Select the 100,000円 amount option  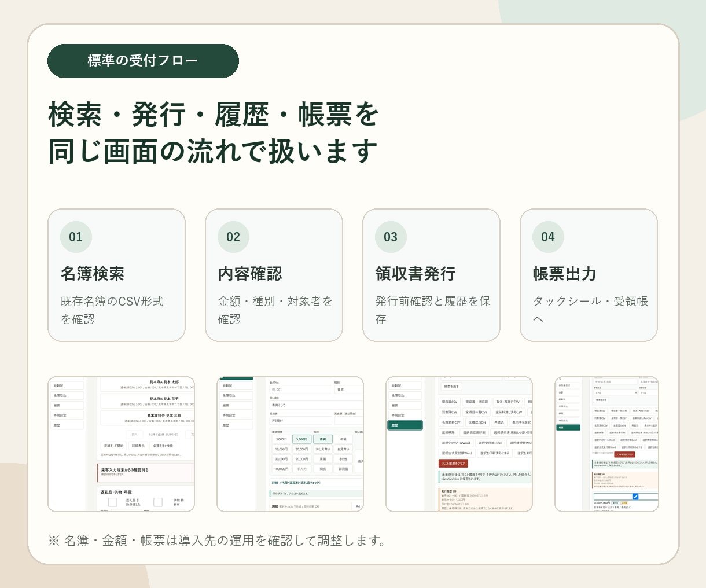[281, 469]
